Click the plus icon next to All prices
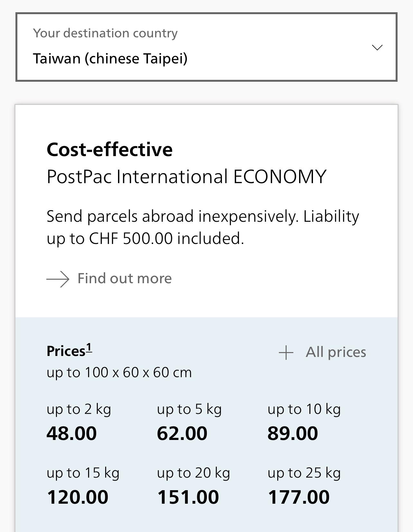 point(286,352)
